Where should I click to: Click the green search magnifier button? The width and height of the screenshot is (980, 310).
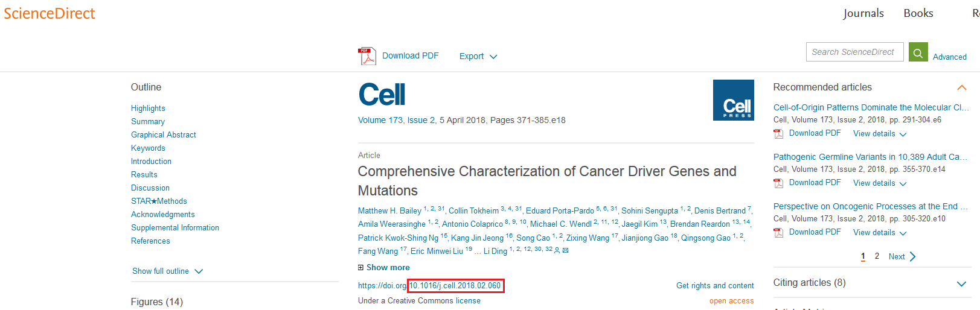[x=918, y=52]
